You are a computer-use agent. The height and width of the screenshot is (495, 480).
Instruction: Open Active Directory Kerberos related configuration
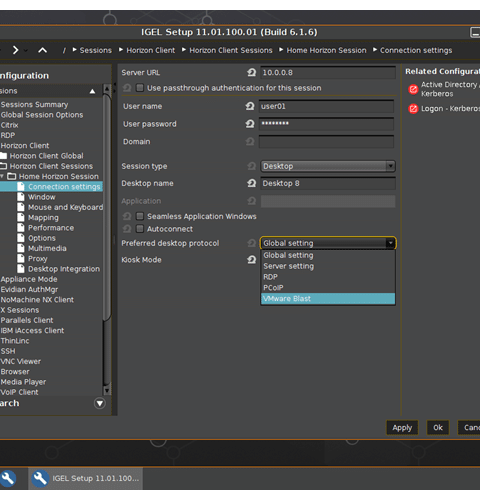tap(449, 89)
